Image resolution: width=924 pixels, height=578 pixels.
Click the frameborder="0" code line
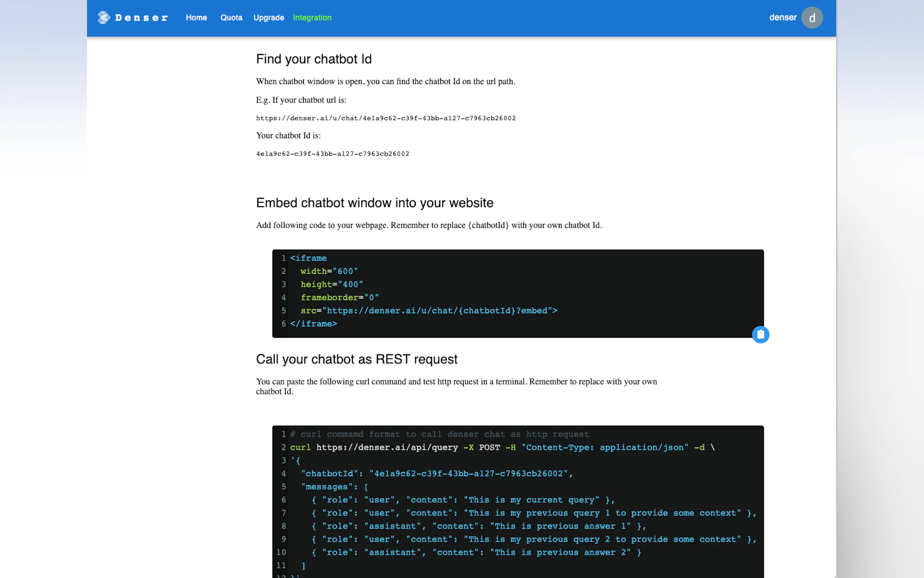coord(339,297)
